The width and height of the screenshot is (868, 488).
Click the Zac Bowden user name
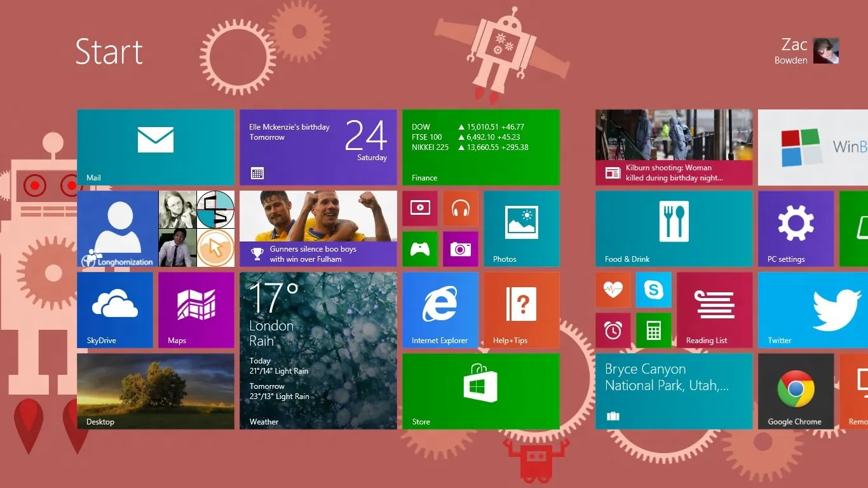pyautogui.click(x=791, y=51)
